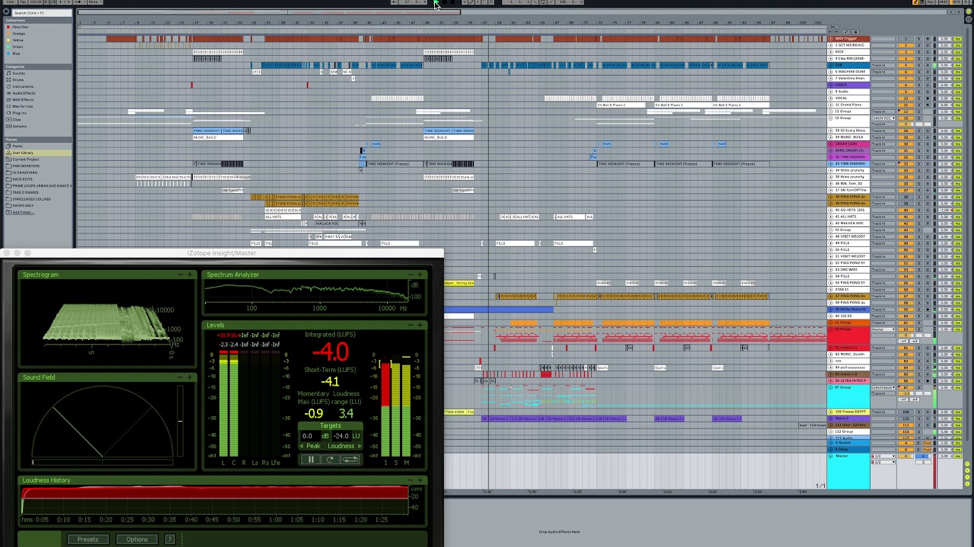The height and width of the screenshot is (547, 974).
Task: Expand the Spectrum Analyzer panel with plus
Action: click(x=420, y=274)
